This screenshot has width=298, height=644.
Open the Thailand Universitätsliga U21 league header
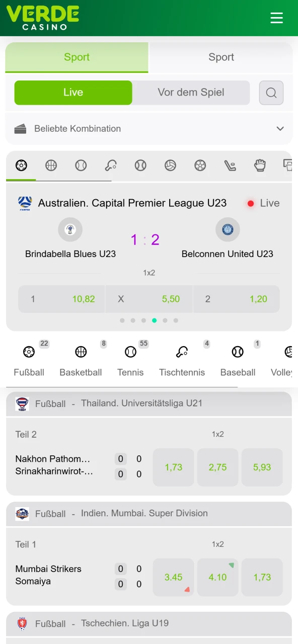(x=149, y=404)
